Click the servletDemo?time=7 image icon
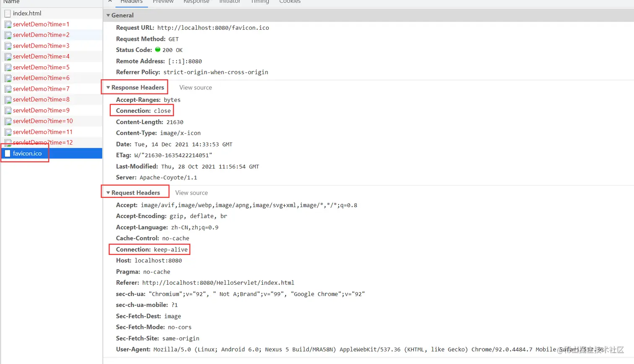Viewport: 634px width, 364px height. tap(8, 89)
